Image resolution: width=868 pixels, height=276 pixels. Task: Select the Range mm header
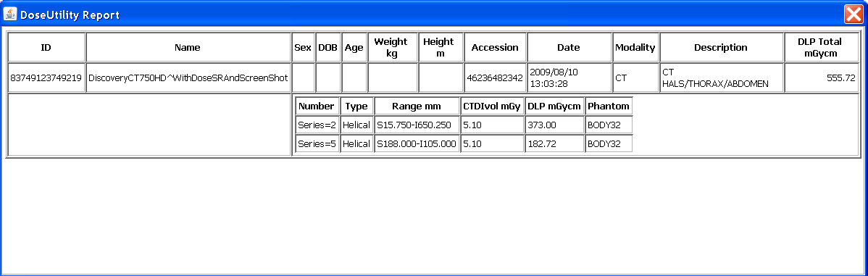pos(417,106)
